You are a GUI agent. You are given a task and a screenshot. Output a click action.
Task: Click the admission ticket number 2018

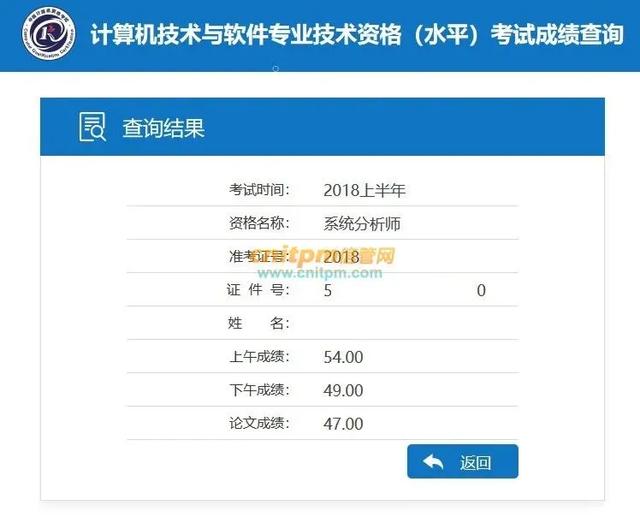[342, 257]
